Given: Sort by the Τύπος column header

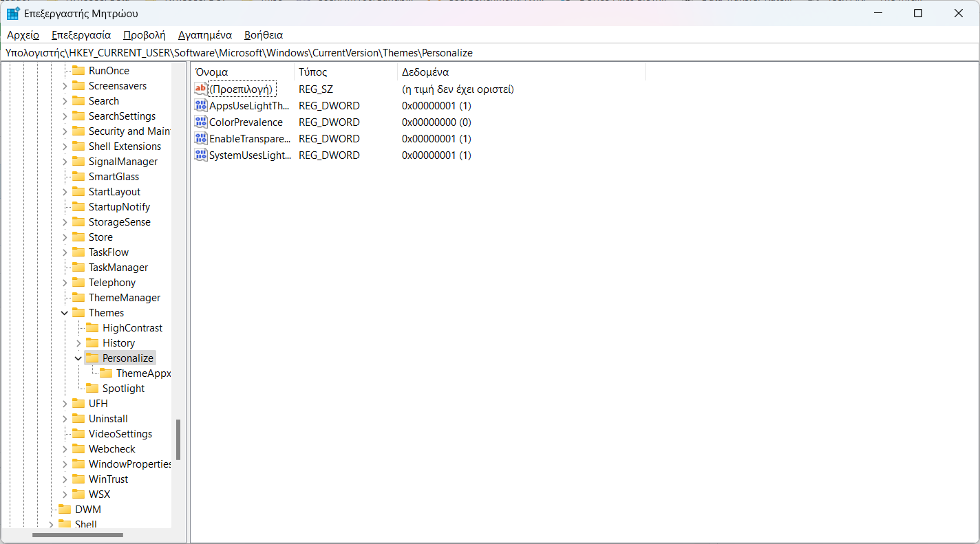Looking at the screenshot, I should pyautogui.click(x=345, y=72).
